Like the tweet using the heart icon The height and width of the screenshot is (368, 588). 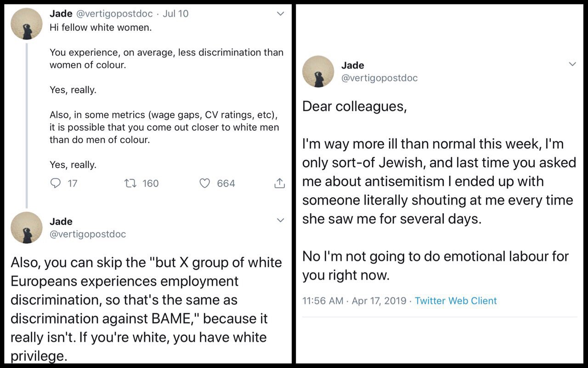205,183
